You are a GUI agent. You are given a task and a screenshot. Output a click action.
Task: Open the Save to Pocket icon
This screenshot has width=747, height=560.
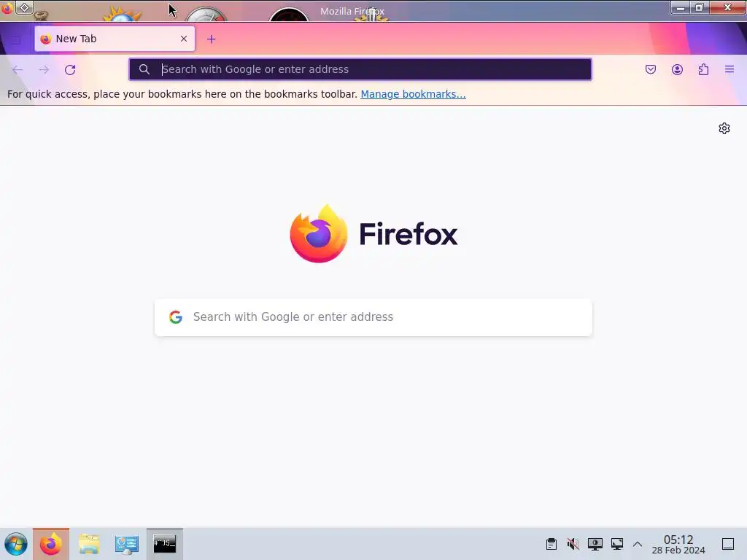(650, 69)
